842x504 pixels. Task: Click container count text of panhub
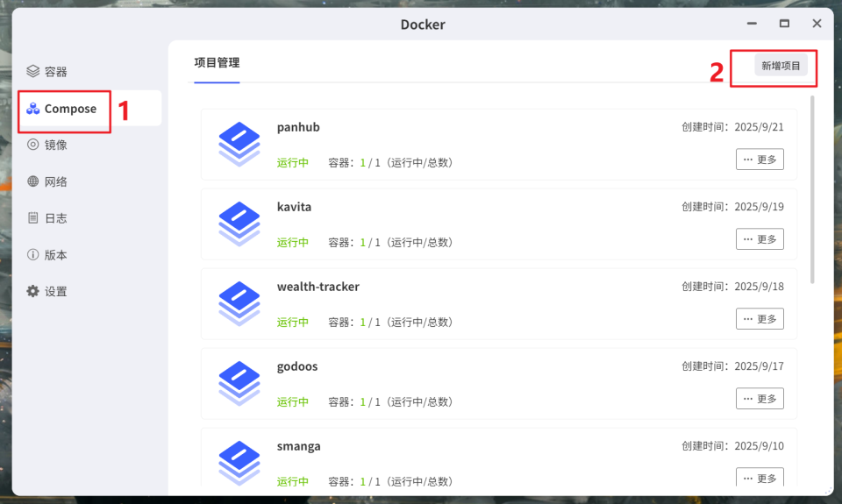391,163
